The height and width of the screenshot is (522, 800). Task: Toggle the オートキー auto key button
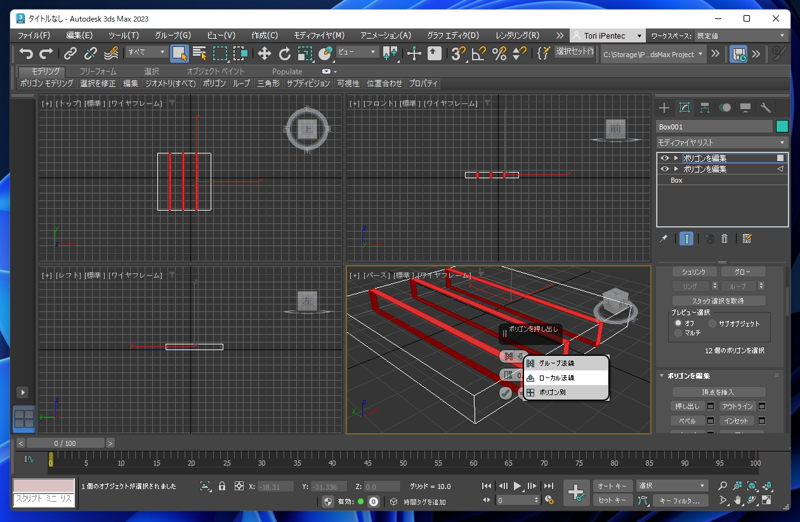click(612, 486)
